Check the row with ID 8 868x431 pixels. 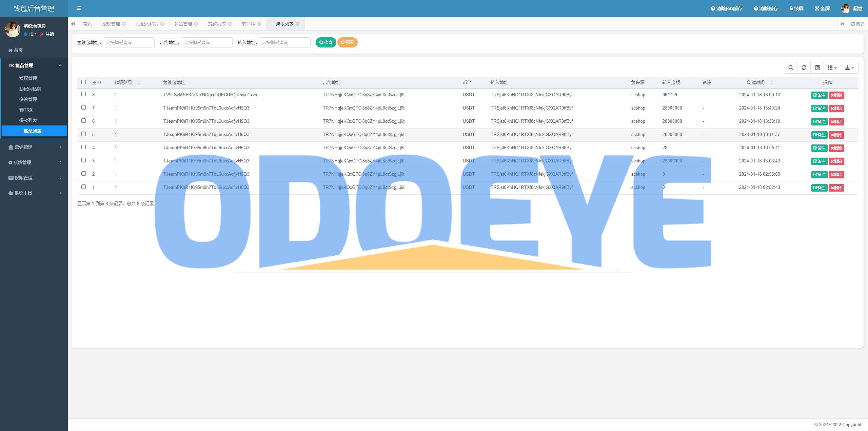[83, 94]
